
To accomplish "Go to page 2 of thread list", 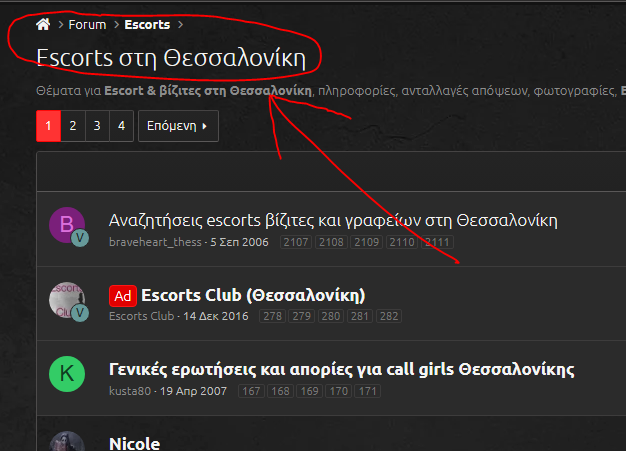I will [73, 126].
